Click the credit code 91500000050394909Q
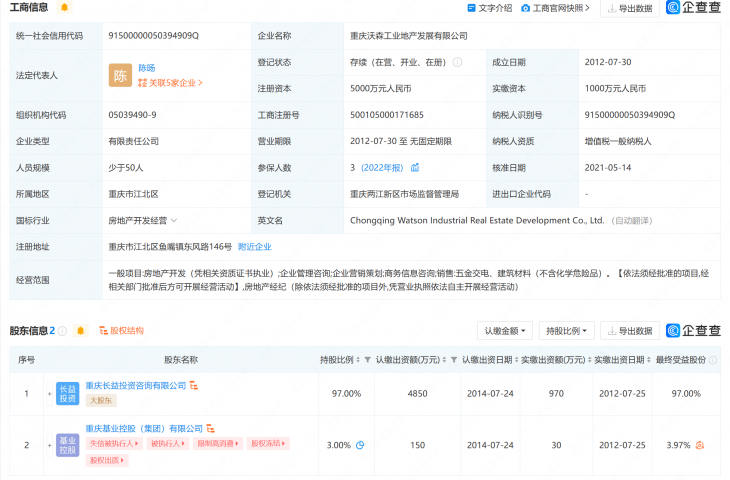 (154, 36)
